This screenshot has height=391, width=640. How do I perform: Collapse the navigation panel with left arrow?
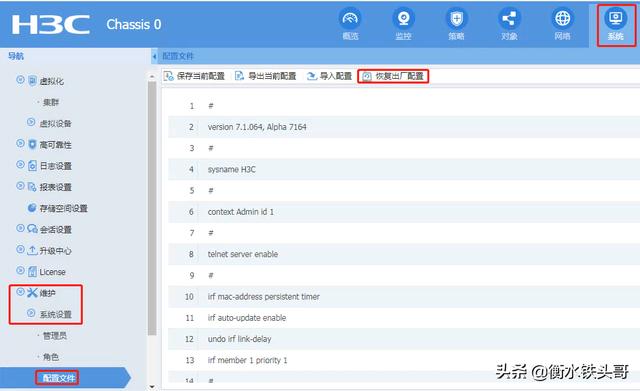click(154, 56)
